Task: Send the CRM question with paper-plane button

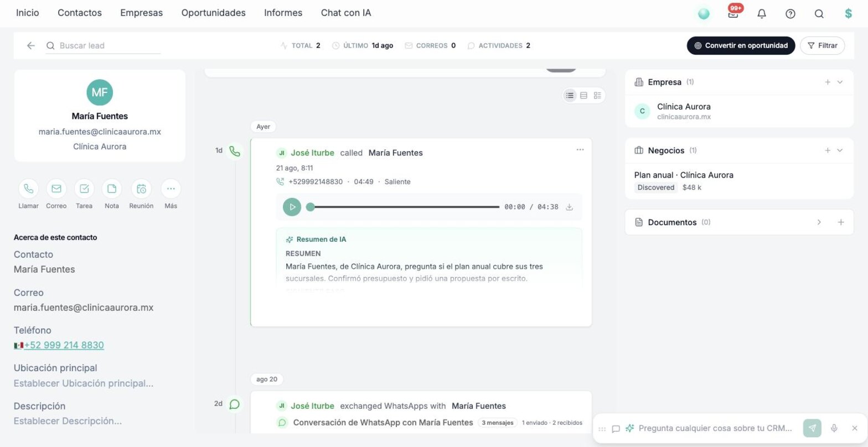Action: click(813, 428)
